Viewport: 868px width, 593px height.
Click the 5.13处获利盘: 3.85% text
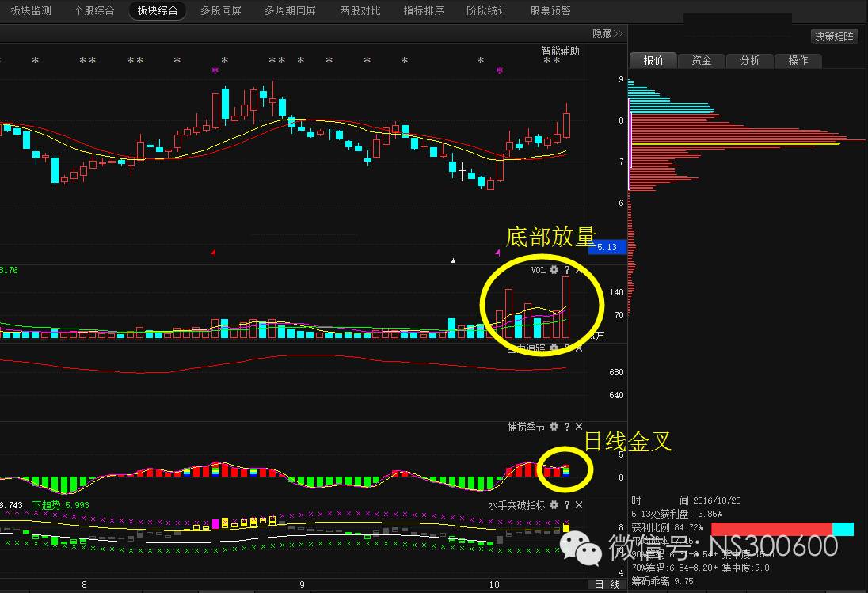(676, 514)
